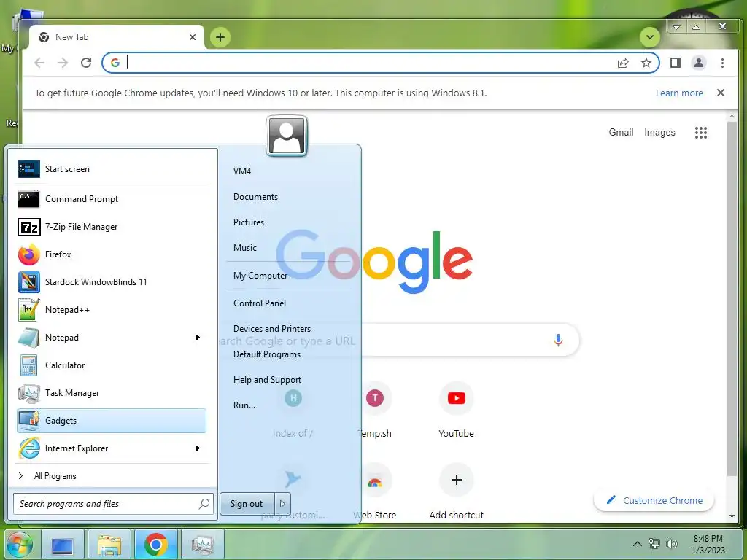
Task: Open power options arrow beside Sign out
Action: (x=282, y=504)
